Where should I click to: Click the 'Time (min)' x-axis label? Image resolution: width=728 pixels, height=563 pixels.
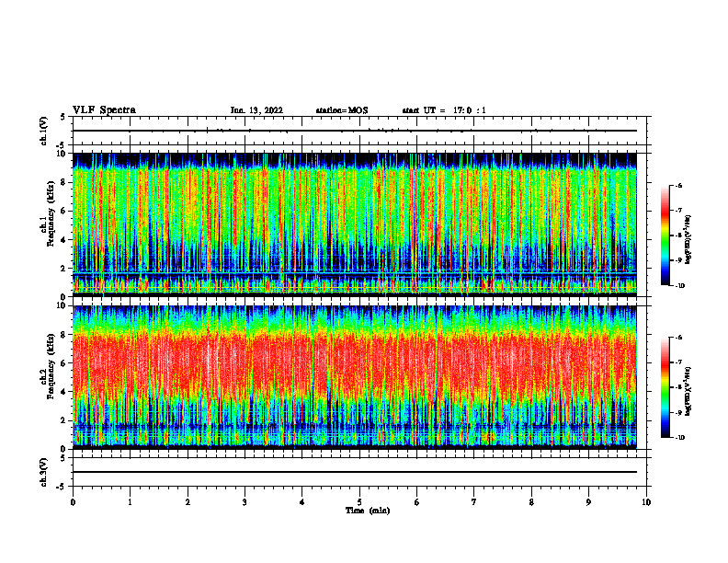click(x=368, y=511)
